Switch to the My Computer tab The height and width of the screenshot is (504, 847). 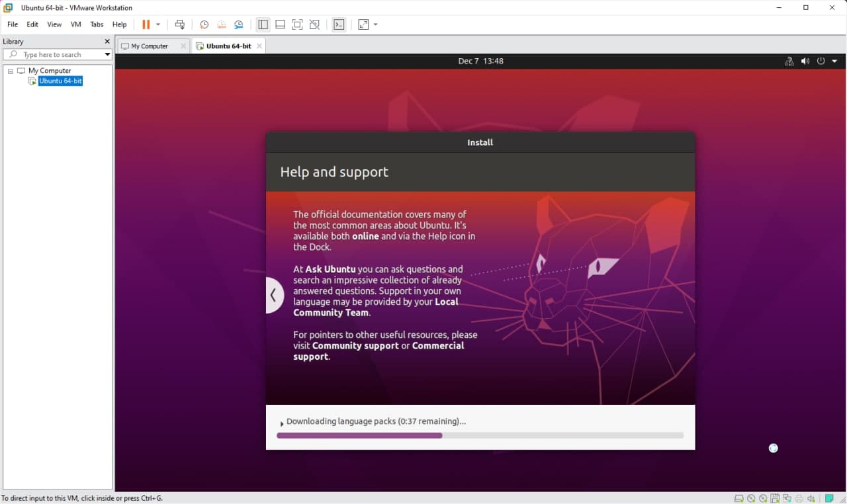tap(148, 46)
